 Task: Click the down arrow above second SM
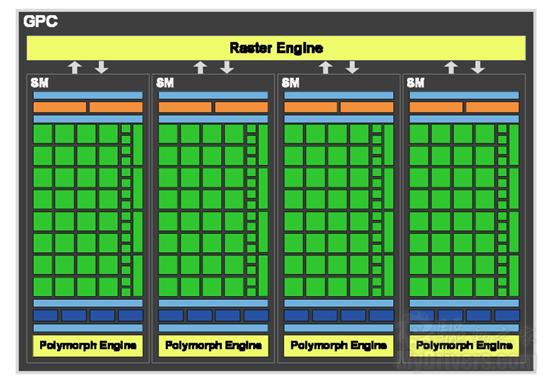(227, 67)
